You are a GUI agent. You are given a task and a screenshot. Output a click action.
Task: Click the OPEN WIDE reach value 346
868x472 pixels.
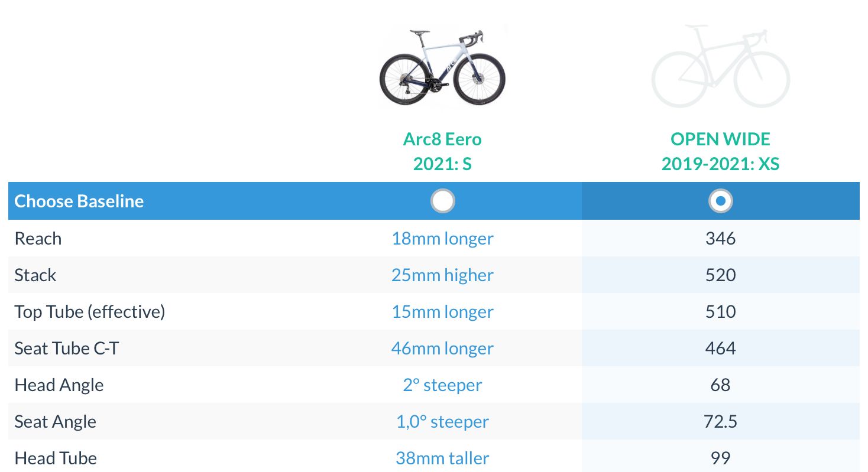(720, 239)
